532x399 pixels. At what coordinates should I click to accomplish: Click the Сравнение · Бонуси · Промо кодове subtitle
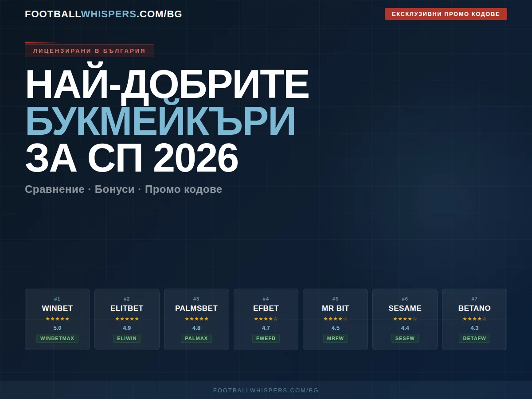point(123,189)
